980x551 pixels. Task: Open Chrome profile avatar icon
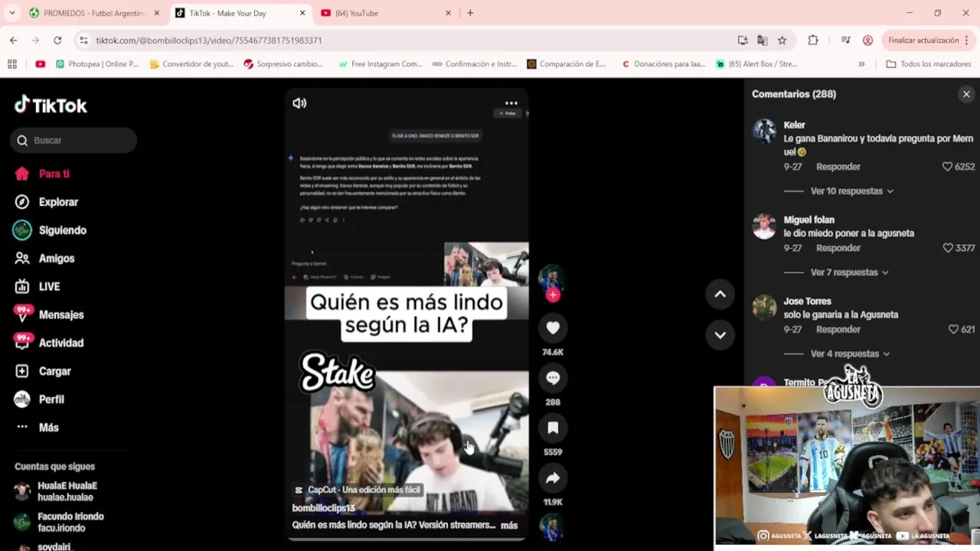point(867,40)
